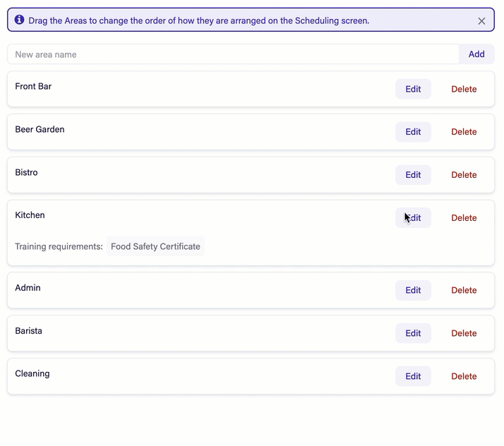Image resolution: width=504 pixels, height=446 pixels.
Task: Dismiss the drag Areas info banner
Action: point(481,21)
